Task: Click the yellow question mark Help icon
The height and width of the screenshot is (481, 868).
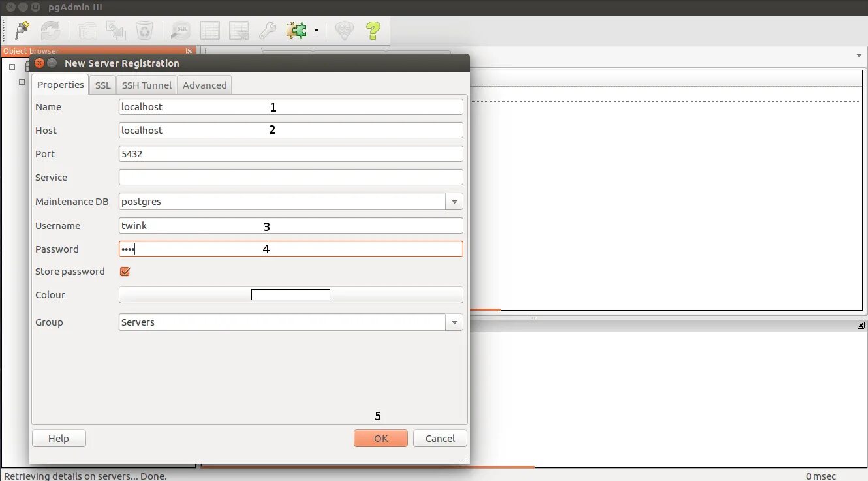Action: coord(373,31)
